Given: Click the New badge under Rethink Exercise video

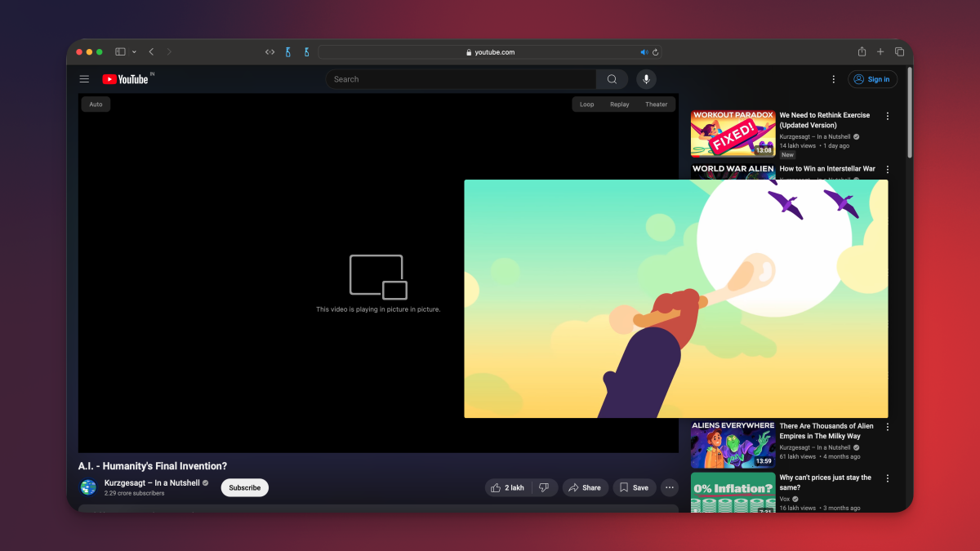Looking at the screenshot, I should (x=787, y=154).
